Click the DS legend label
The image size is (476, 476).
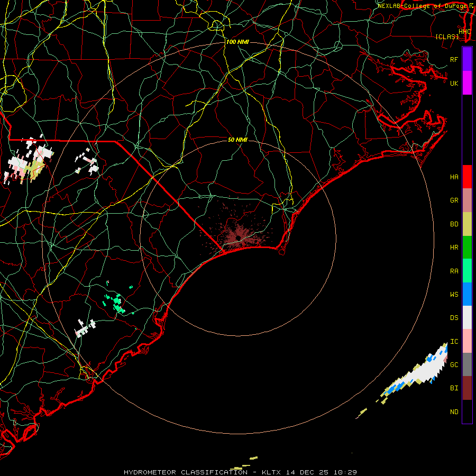pyautogui.click(x=454, y=318)
